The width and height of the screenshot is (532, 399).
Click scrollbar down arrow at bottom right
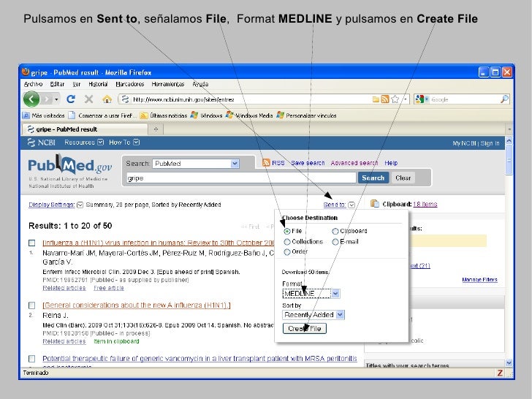[509, 362]
